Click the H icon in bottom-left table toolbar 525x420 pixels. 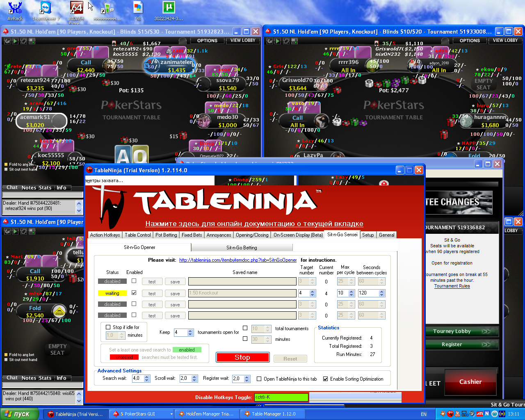point(32,231)
